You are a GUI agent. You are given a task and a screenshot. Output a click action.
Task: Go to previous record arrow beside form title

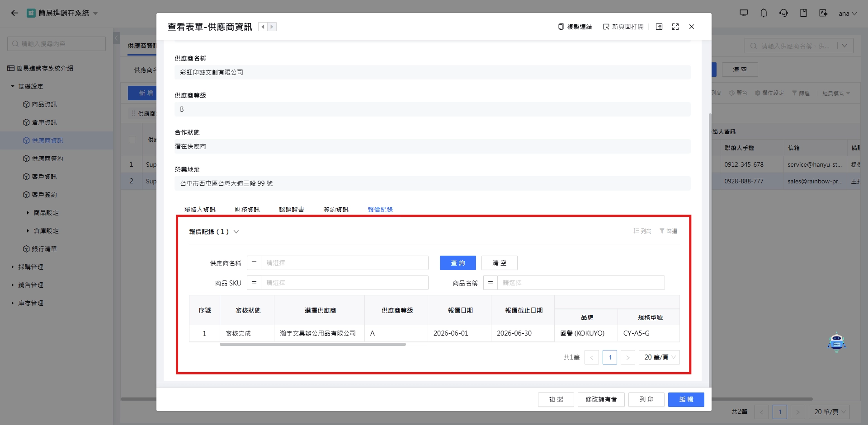[x=263, y=27]
